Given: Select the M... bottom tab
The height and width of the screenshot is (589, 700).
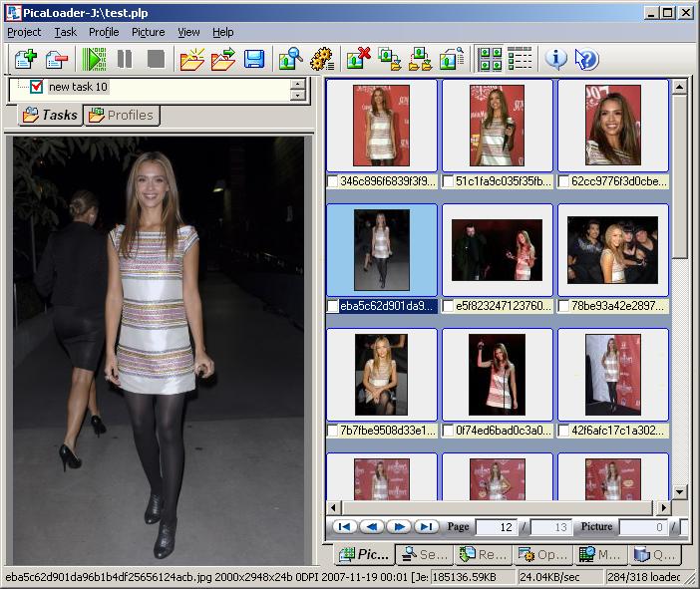Looking at the screenshot, I should (600, 555).
